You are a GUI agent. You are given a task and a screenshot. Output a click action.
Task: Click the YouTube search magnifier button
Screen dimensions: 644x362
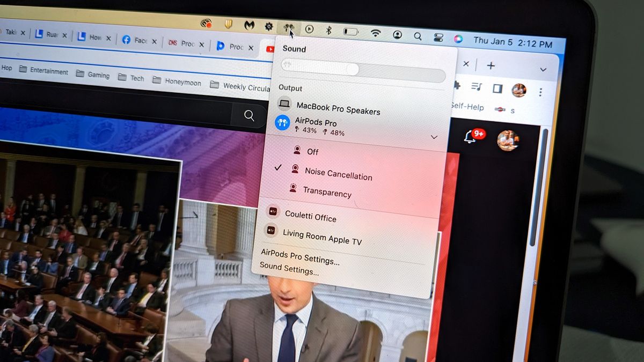(249, 115)
